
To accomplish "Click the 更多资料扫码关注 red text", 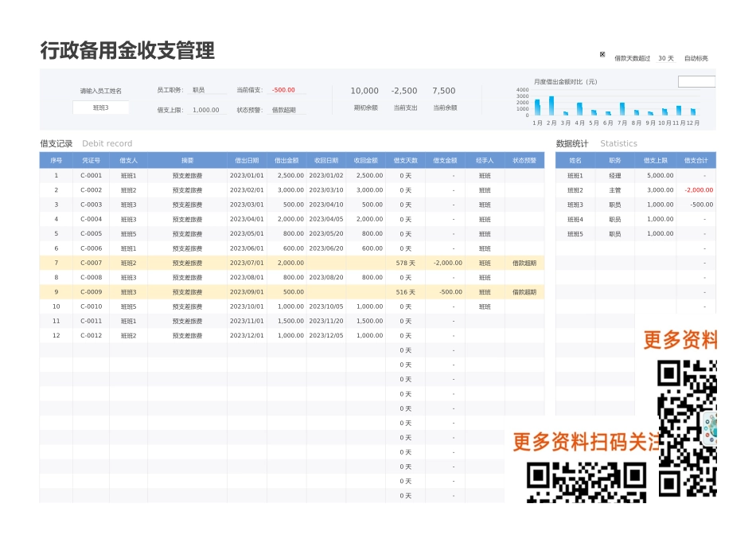I will 586,439.
